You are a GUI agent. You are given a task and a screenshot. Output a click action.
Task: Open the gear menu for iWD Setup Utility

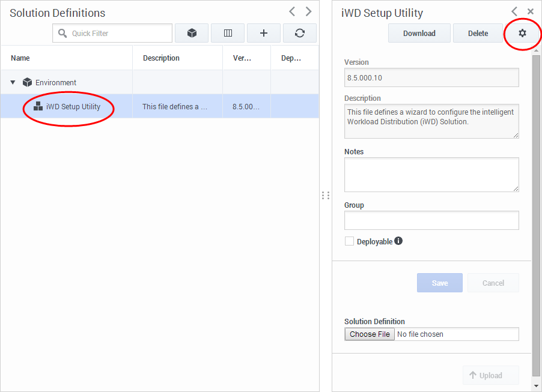click(x=522, y=33)
